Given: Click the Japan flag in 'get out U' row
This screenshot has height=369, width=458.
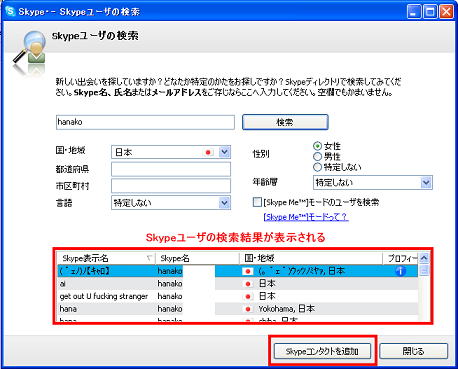Looking at the screenshot, I should point(247,296).
